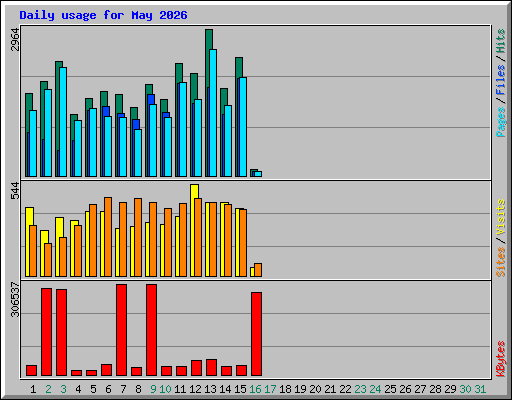Click the 'Files' legend label
The height and width of the screenshot is (400, 512).
pos(500,80)
